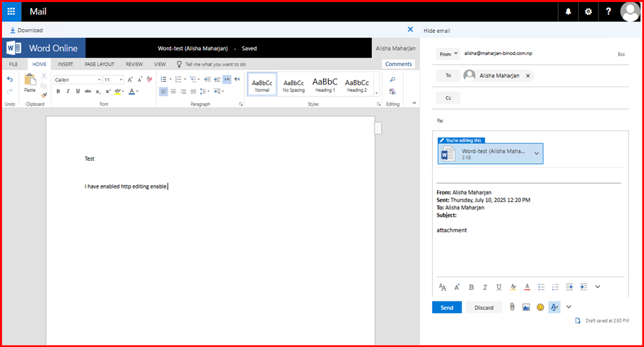Viewport: 644px width, 347px height.
Task: Click the Cc recipients field
Action: (x=528, y=98)
